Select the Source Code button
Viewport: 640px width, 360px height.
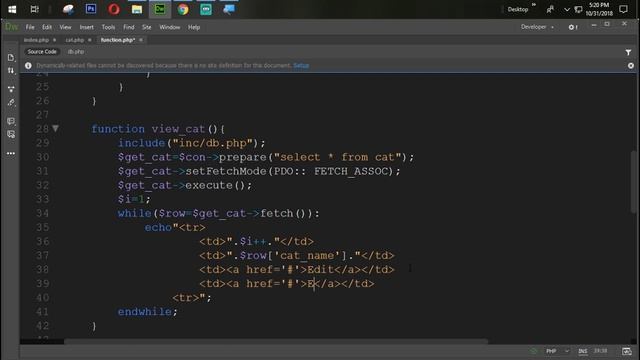point(42,52)
